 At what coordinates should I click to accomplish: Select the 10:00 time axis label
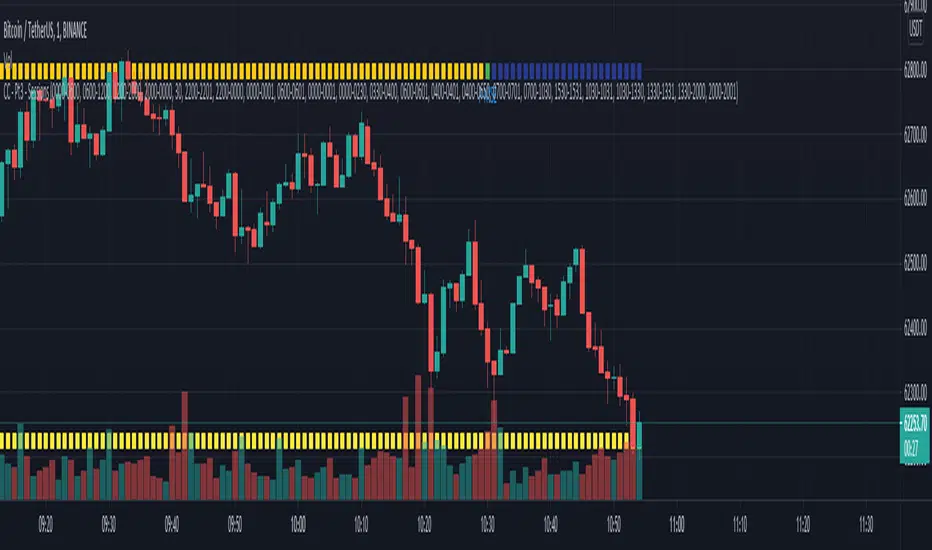[x=297, y=522]
